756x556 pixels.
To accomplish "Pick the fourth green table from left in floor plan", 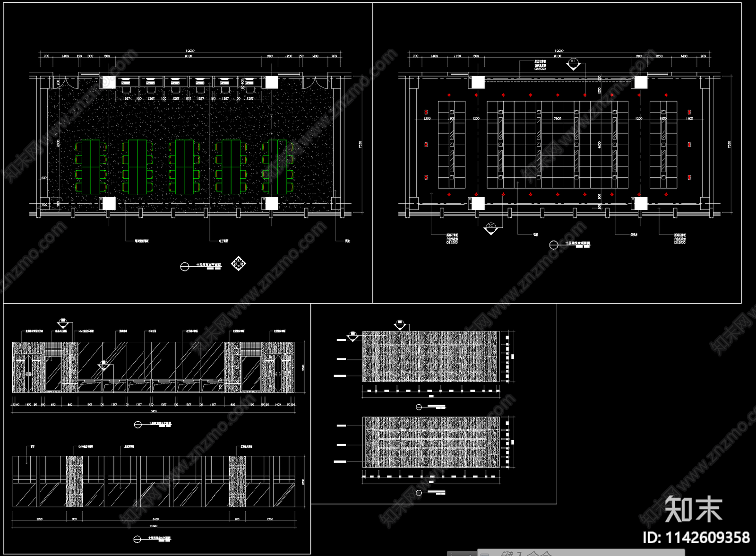I will coord(231,167).
